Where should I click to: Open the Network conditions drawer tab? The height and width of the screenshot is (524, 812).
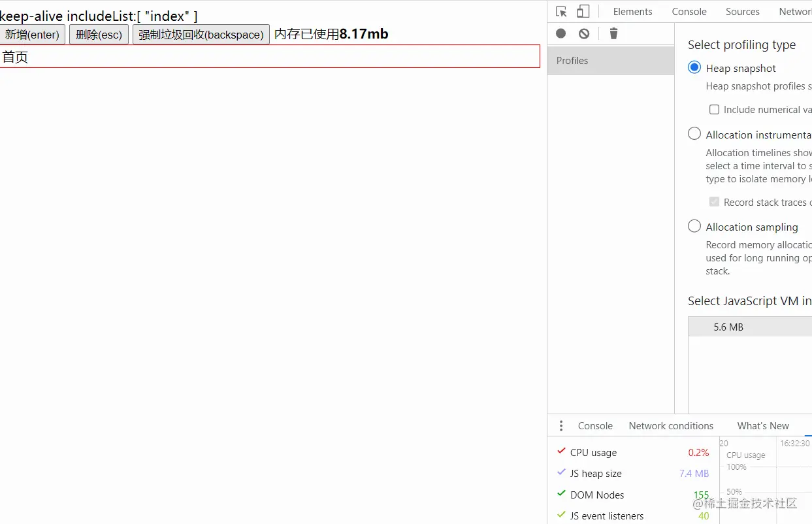671,426
